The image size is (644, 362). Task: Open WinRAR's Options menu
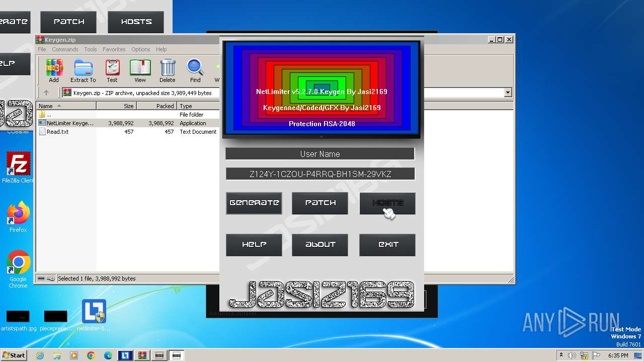(x=141, y=49)
